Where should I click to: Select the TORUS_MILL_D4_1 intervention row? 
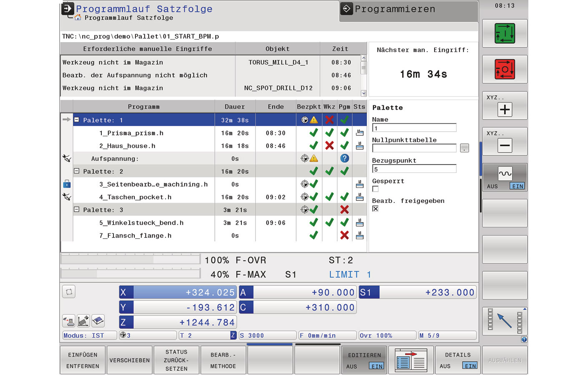tap(211, 62)
